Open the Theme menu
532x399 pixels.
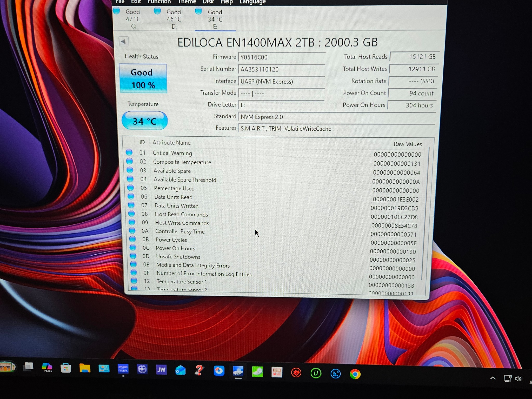[x=187, y=2]
